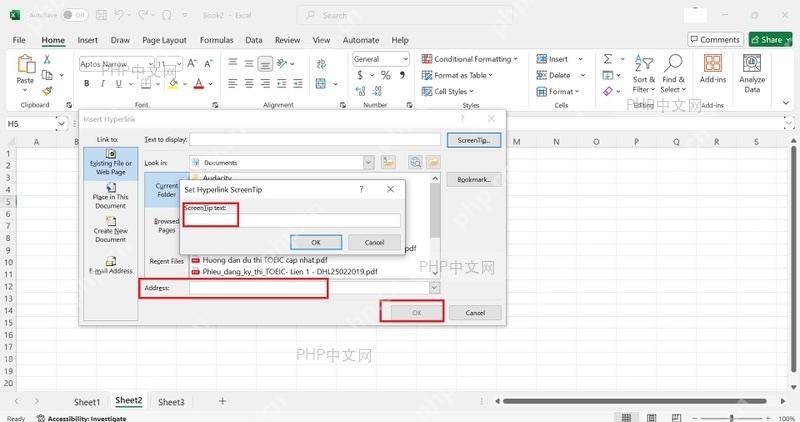Toggle Bold formatting
This screenshot has height=422, width=800.
pyautogui.click(x=87, y=83)
